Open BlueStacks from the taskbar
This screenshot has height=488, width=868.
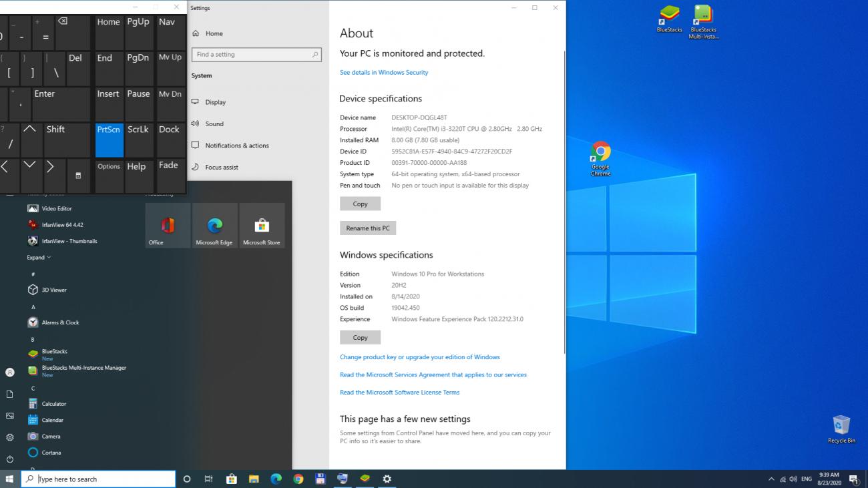point(365,479)
